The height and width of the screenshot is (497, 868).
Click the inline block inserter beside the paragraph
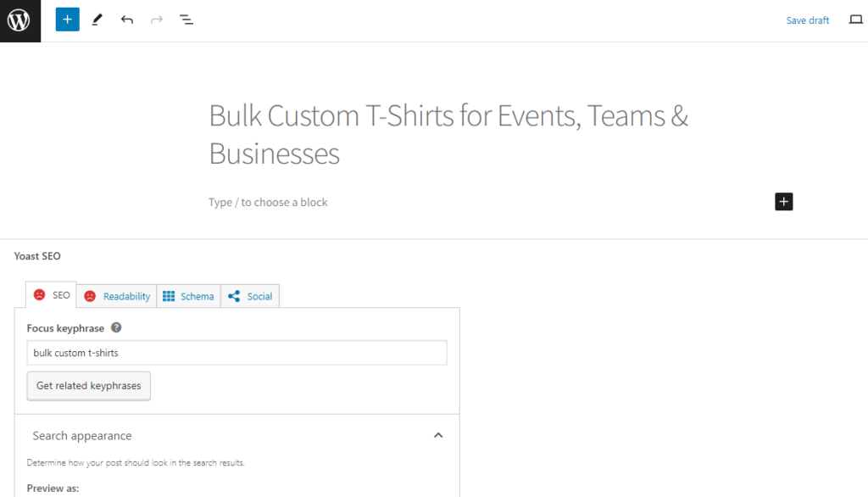click(x=783, y=202)
